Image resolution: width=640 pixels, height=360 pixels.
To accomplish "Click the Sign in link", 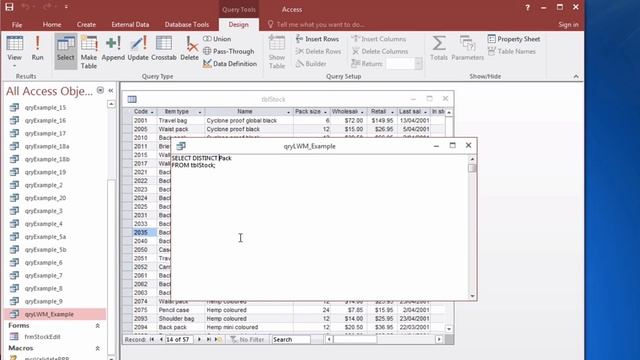I will click(568, 24).
